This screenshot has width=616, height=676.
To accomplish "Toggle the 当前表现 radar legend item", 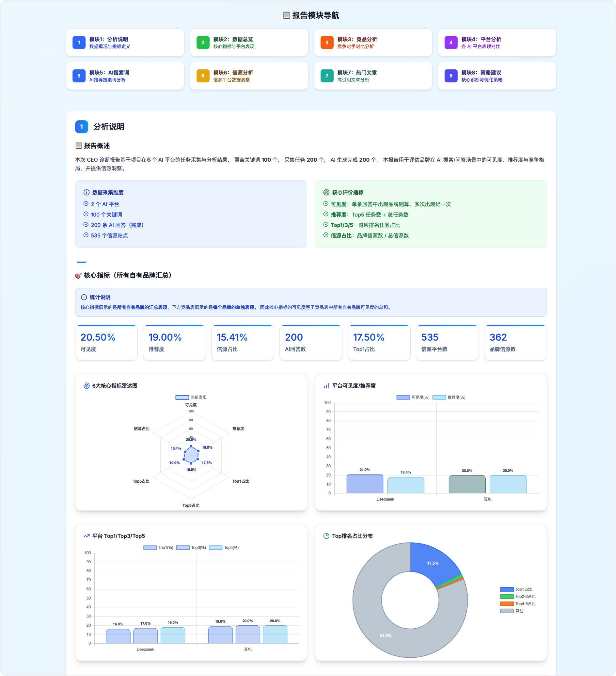I will [191, 397].
